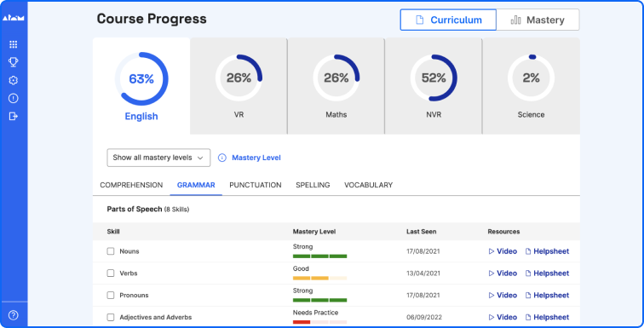Viewport: 644px width, 328px height.
Task: Select the English subject card
Action: [x=141, y=86]
